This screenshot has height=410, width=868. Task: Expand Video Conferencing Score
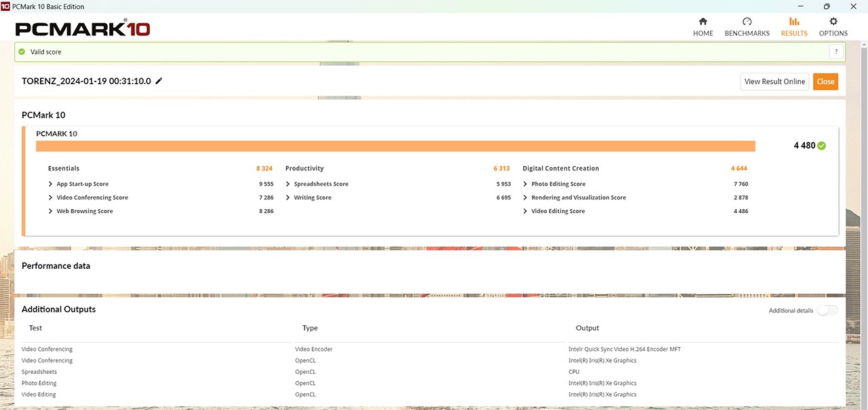[50, 198]
